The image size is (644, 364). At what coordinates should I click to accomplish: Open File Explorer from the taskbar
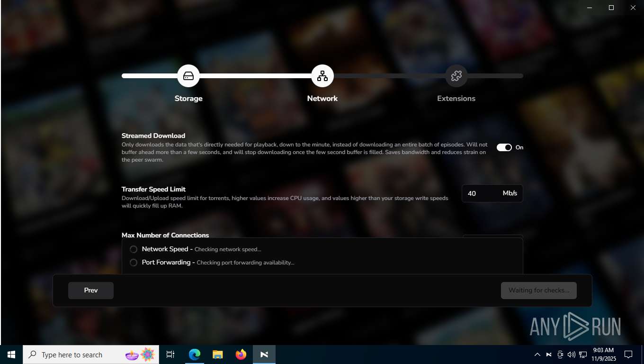218,355
